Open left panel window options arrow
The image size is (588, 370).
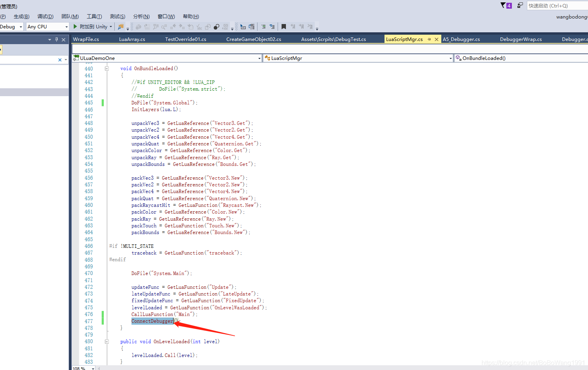pyautogui.click(x=50, y=39)
